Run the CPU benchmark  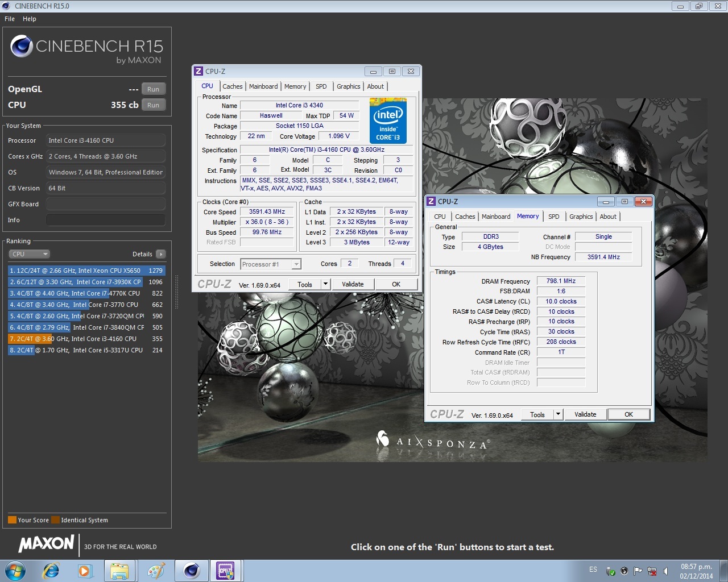click(154, 105)
